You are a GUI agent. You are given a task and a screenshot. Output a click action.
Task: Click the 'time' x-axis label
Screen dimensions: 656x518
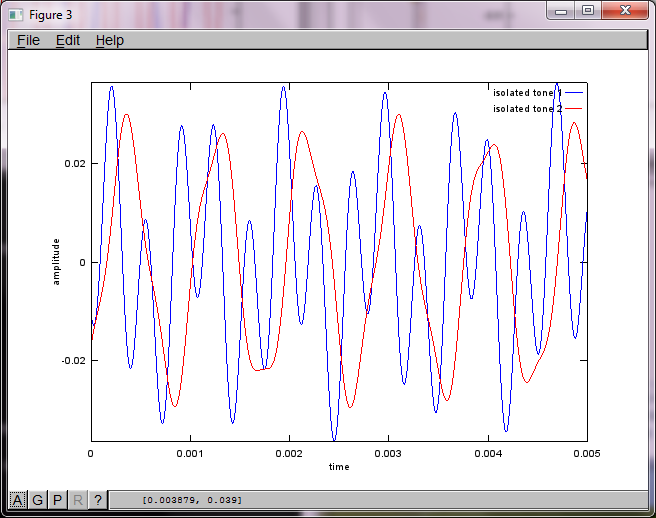[x=339, y=467]
